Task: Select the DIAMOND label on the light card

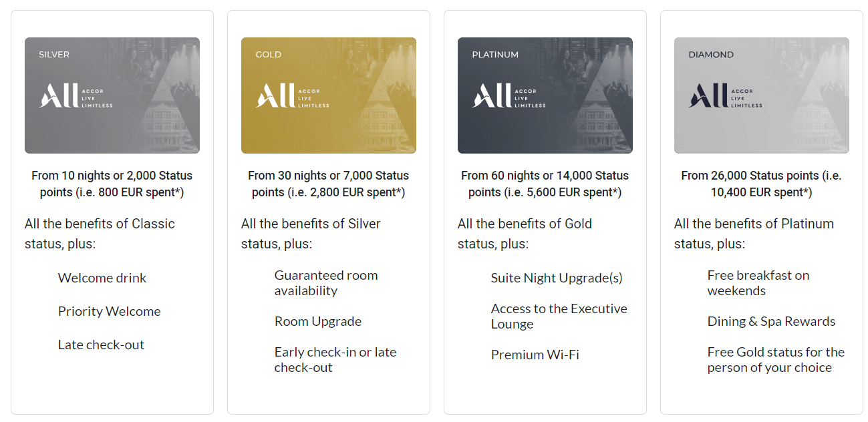Action: (x=711, y=55)
